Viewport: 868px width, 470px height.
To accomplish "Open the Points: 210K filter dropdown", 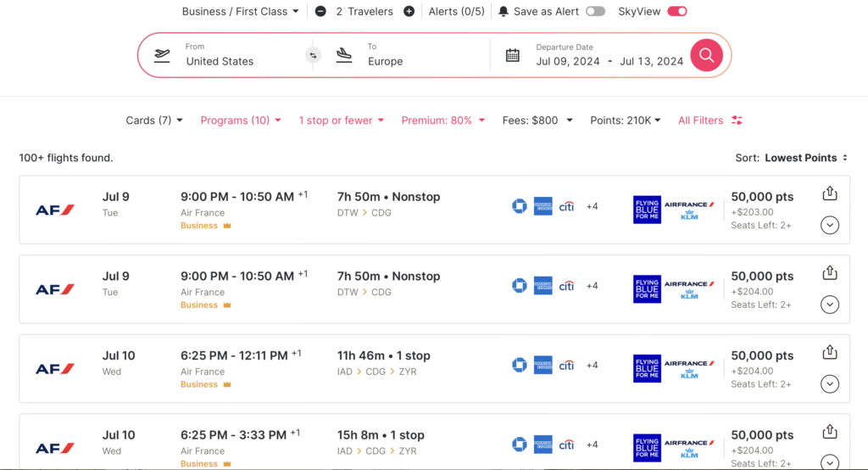I will pyautogui.click(x=625, y=120).
